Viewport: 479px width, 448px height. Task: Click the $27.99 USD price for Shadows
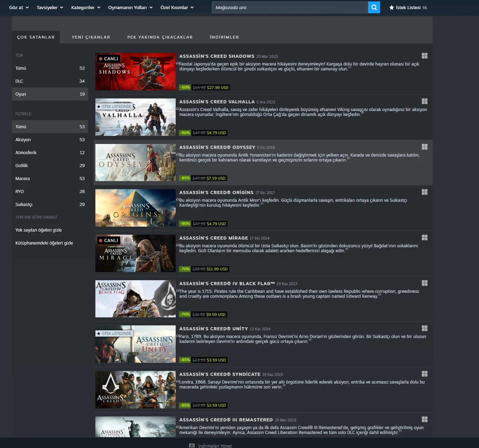click(x=218, y=88)
